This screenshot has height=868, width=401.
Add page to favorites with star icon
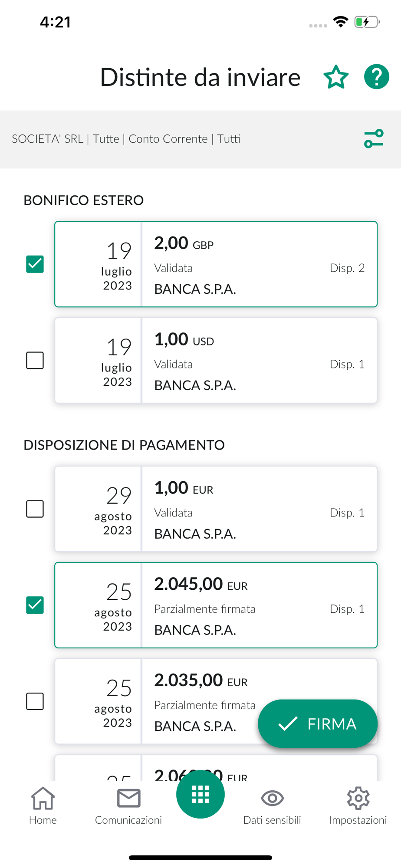(336, 77)
